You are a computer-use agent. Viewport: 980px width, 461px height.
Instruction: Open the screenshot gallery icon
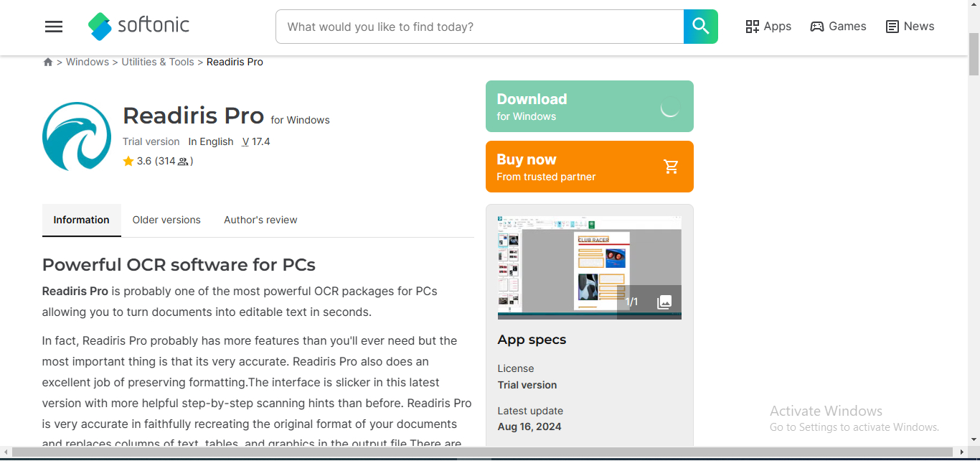[x=664, y=302]
